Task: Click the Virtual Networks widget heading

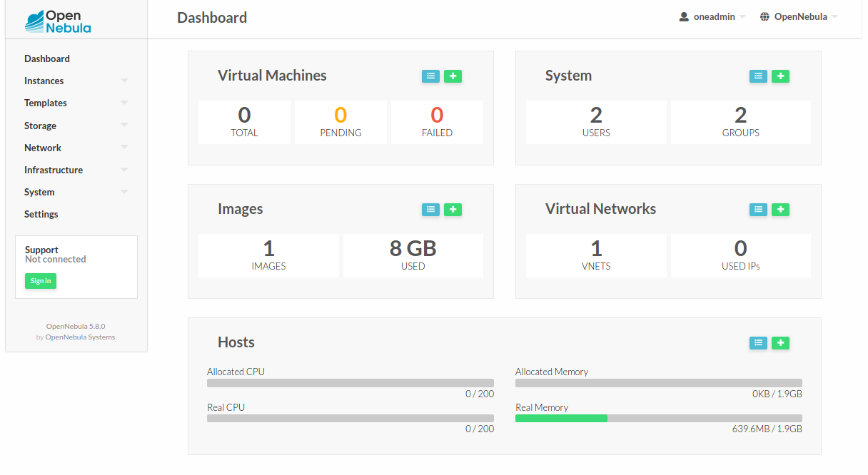Action: (x=600, y=209)
